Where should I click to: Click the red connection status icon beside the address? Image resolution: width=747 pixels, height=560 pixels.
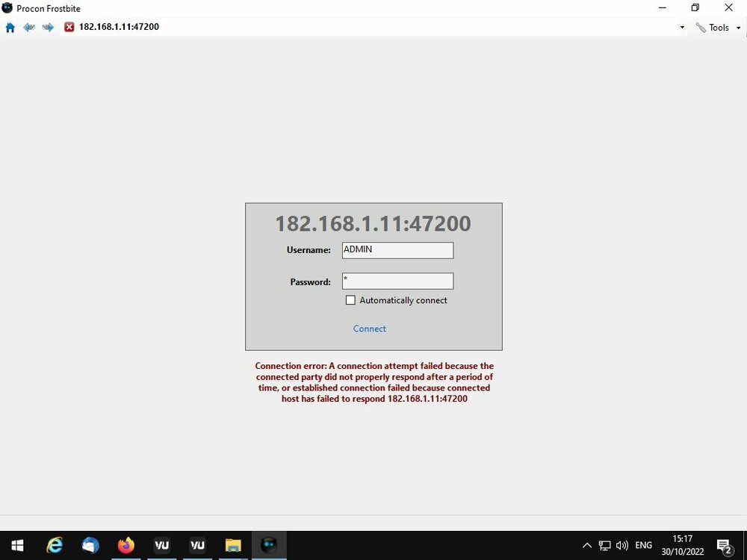pos(69,26)
